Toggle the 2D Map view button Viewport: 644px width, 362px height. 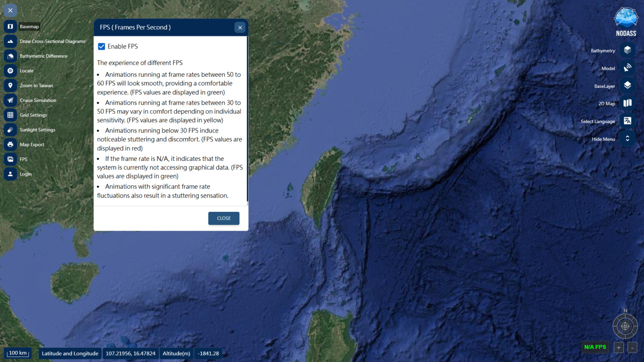(627, 103)
